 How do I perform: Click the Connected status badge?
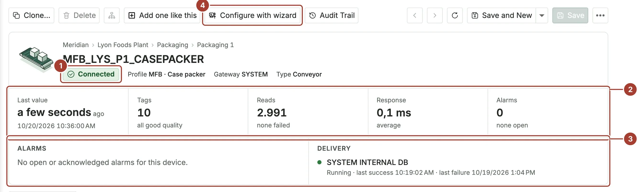91,74
